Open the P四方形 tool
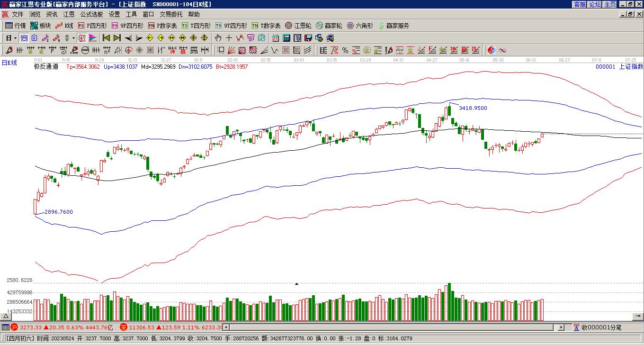 click(92, 26)
